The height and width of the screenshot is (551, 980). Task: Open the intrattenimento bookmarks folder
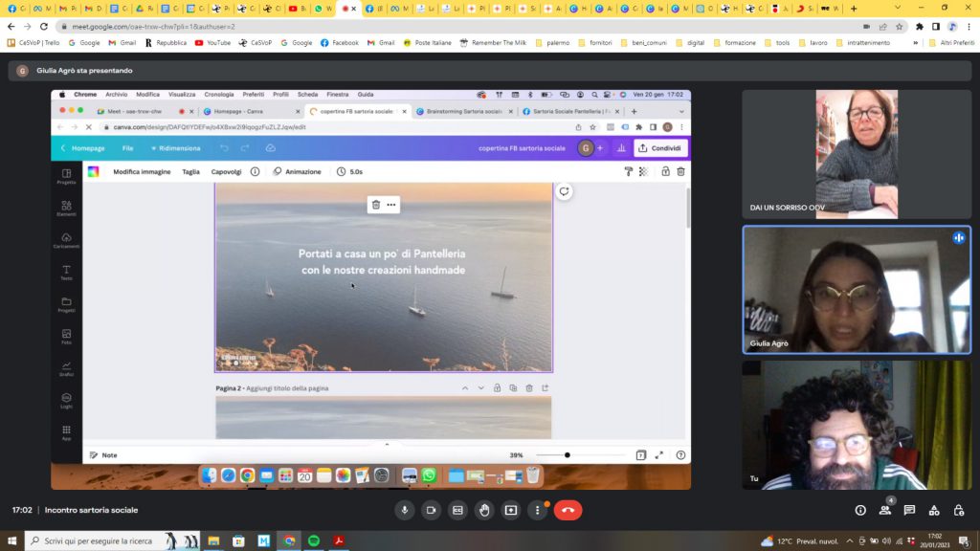863,43
